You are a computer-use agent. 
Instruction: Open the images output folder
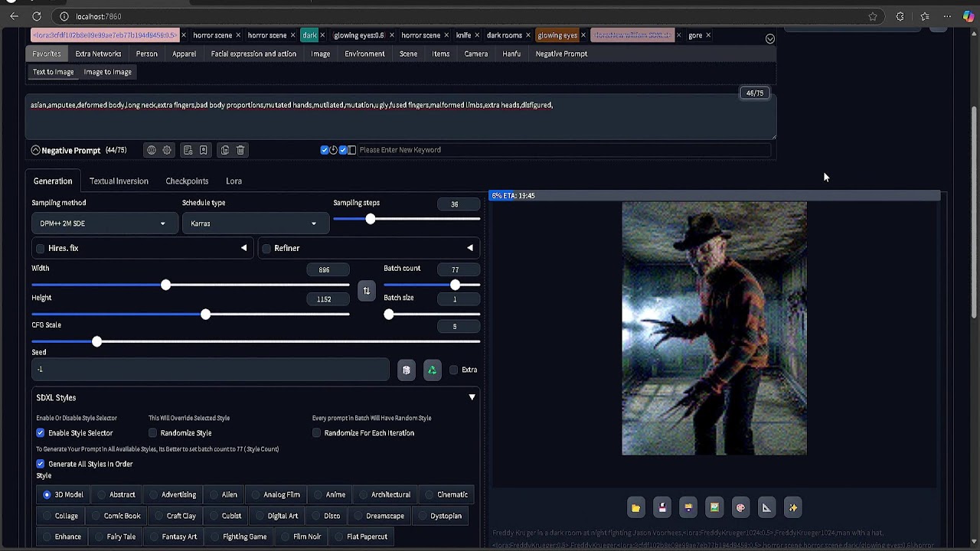click(636, 507)
